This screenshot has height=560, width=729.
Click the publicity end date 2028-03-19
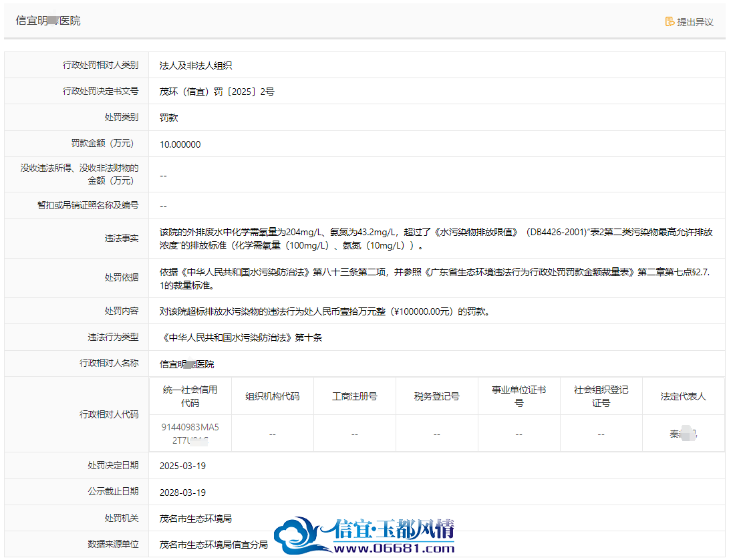[x=182, y=493]
